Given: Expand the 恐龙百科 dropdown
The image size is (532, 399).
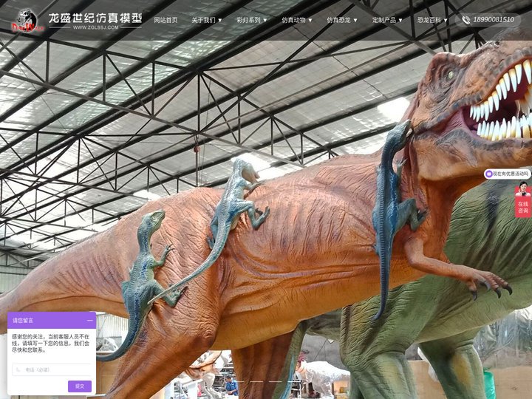Looking at the screenshot, I should coord(432,20).
